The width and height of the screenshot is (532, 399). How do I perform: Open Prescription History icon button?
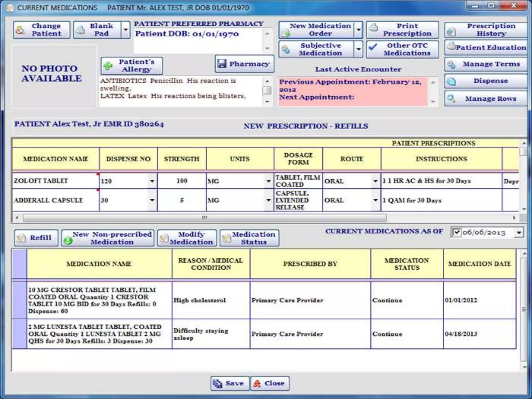tap(451, 32)
